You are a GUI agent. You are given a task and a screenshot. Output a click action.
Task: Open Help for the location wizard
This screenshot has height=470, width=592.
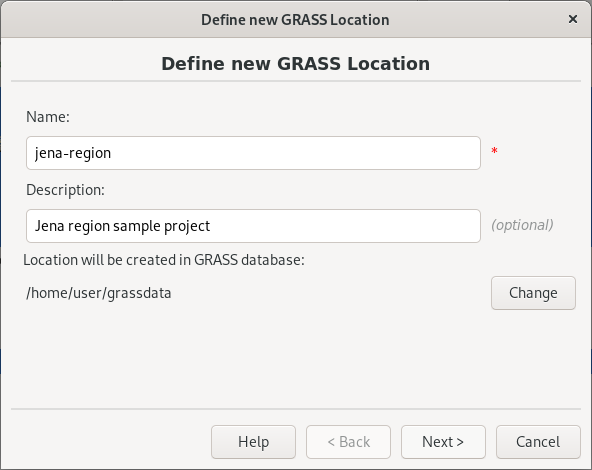(x=253, y=442)
